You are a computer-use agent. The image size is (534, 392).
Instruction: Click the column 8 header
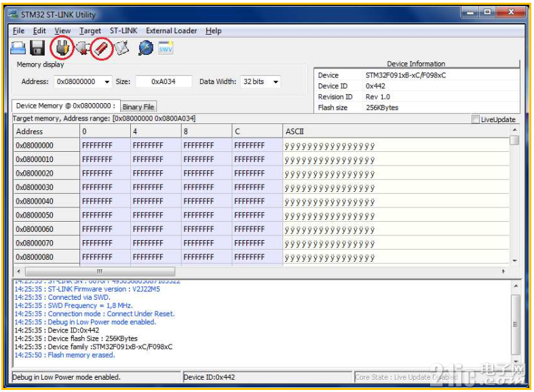[x=207, y=132]
